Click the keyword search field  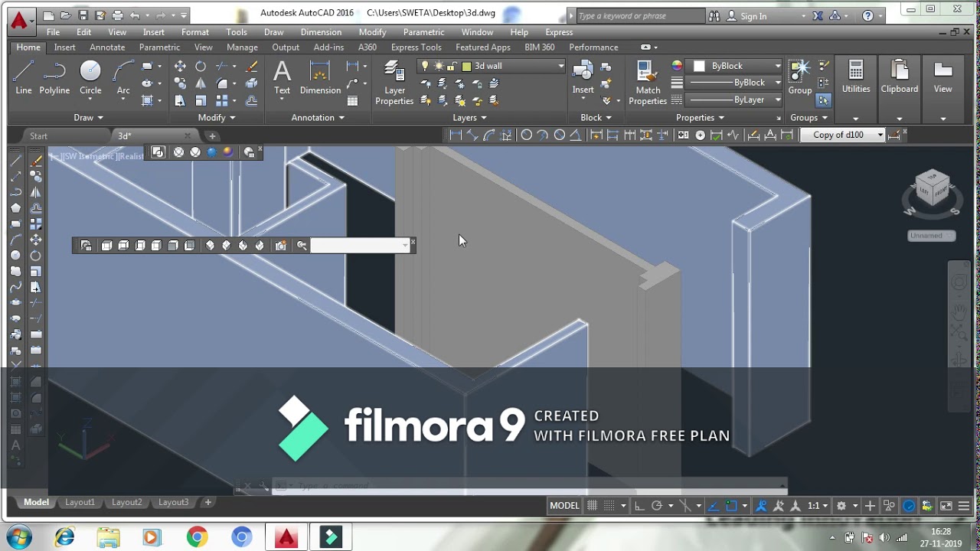click(640, 16)
